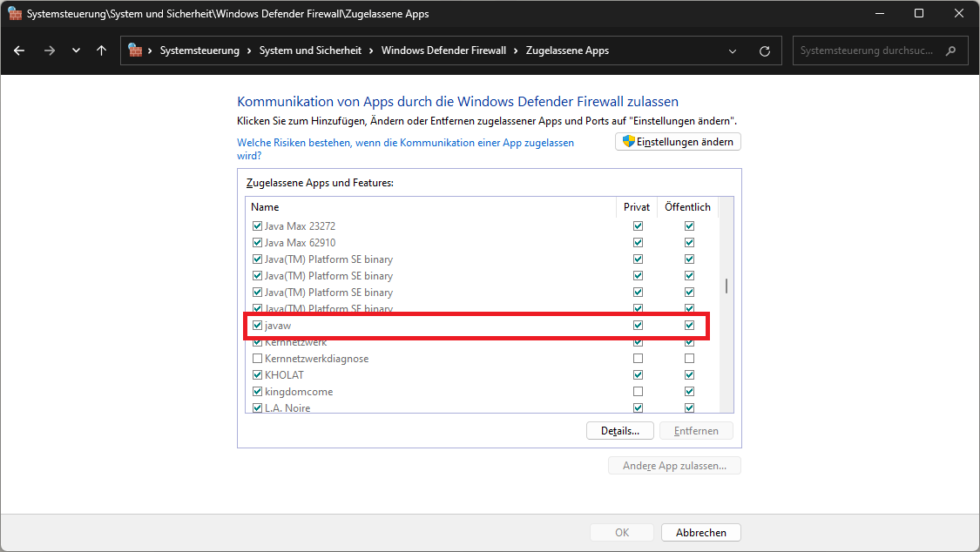Click the forward navigation arrow
The height and width of the screenshot is (552, 980).
point(50,50)
